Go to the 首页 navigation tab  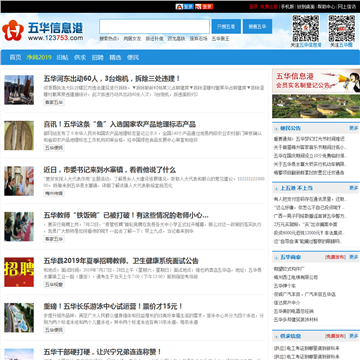pyautogui.click(x=15, y=57)
